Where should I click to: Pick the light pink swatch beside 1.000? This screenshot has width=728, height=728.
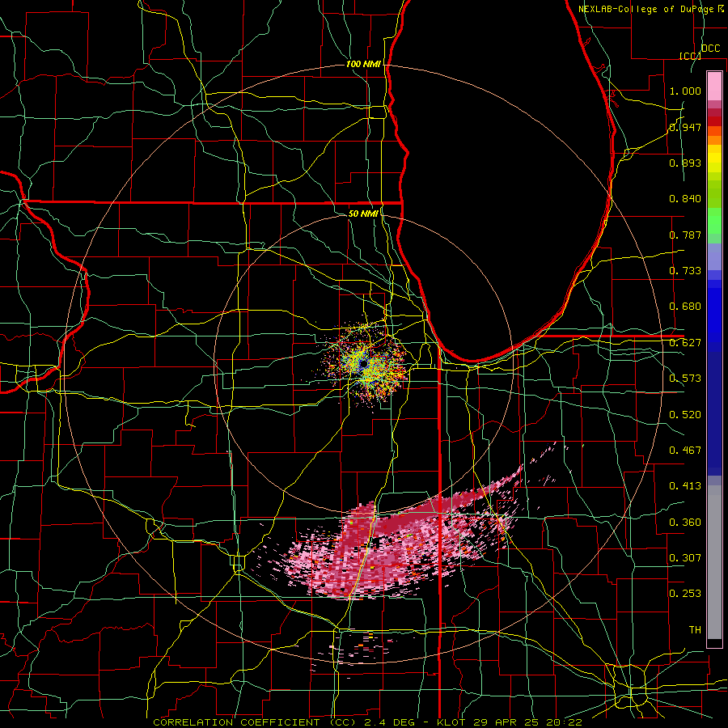[x=714, y=86]
